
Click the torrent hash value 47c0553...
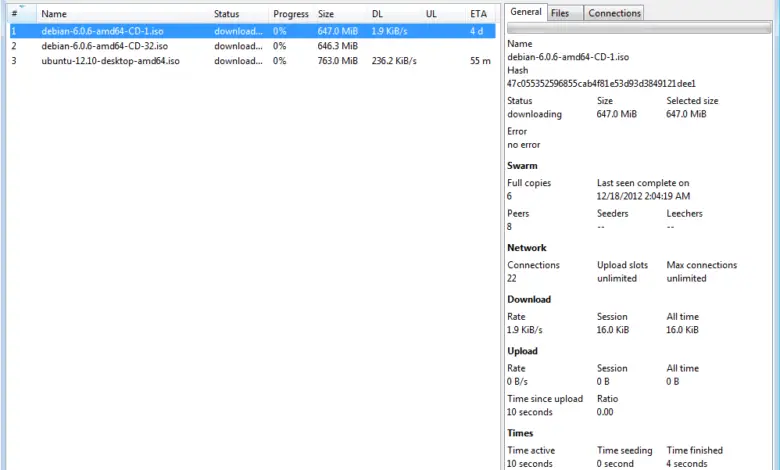(x=601, y=84)
